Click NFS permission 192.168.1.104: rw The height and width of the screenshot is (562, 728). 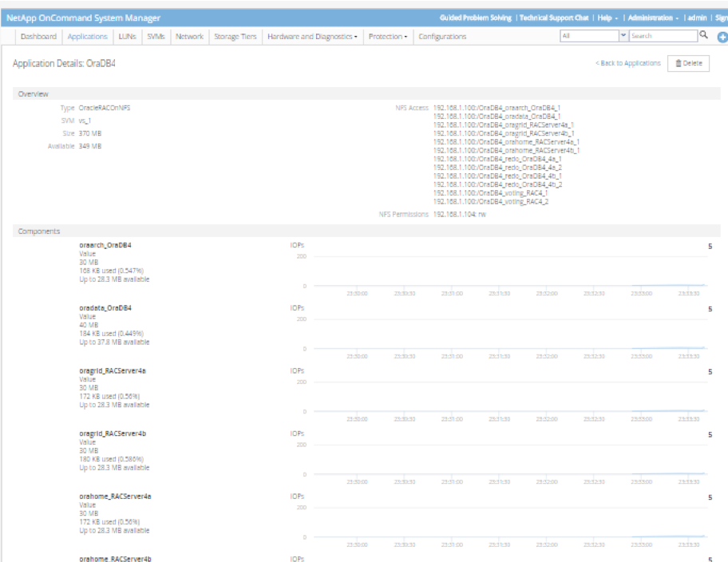click(x=460, y=214)
